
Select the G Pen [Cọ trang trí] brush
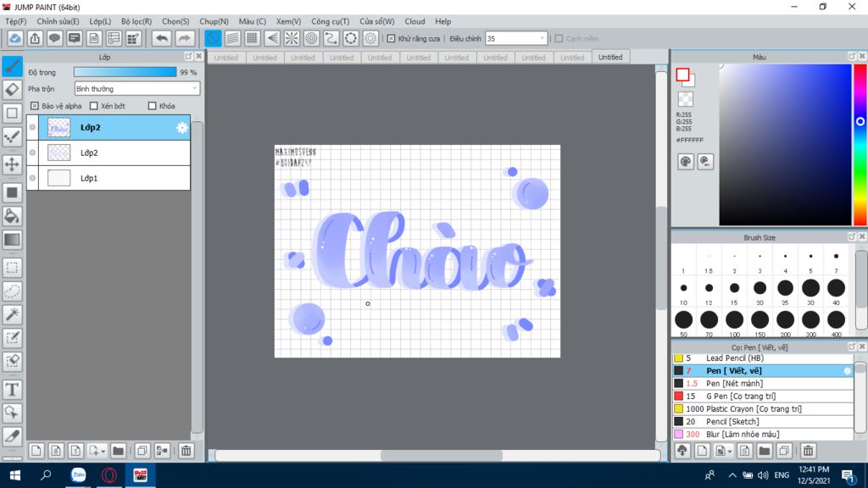(763, 396)
